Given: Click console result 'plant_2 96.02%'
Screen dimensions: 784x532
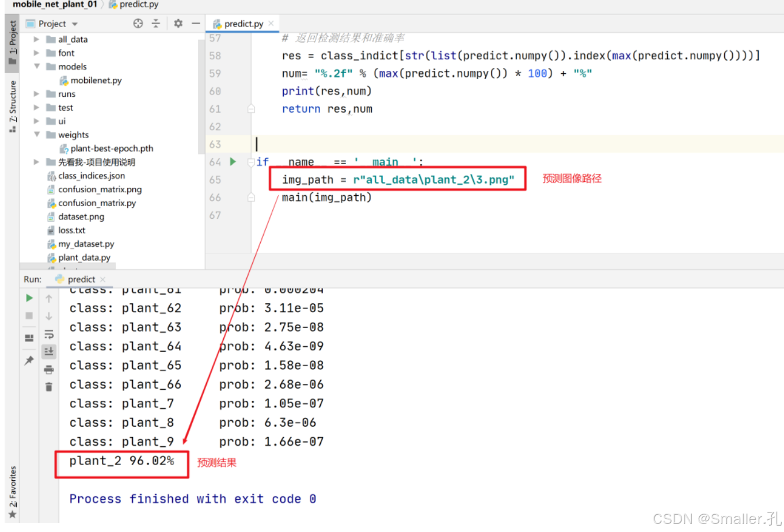Looking at the screenshot, I should 121,461.
